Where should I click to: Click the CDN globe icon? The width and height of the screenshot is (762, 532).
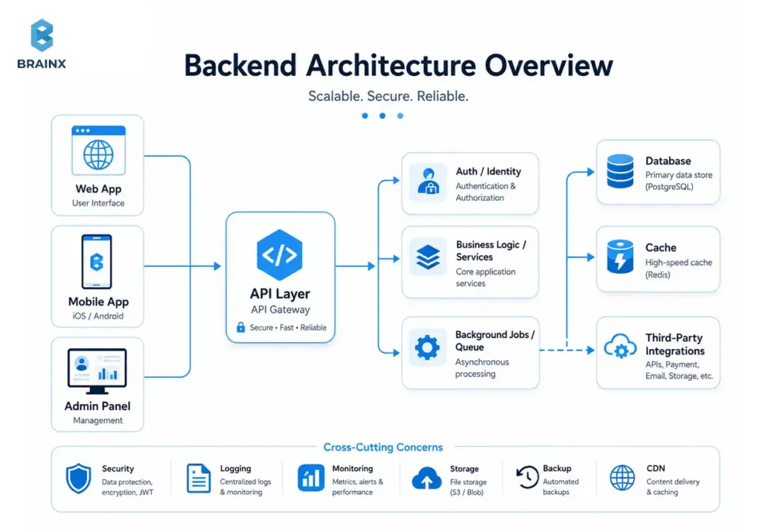point(622,478)
